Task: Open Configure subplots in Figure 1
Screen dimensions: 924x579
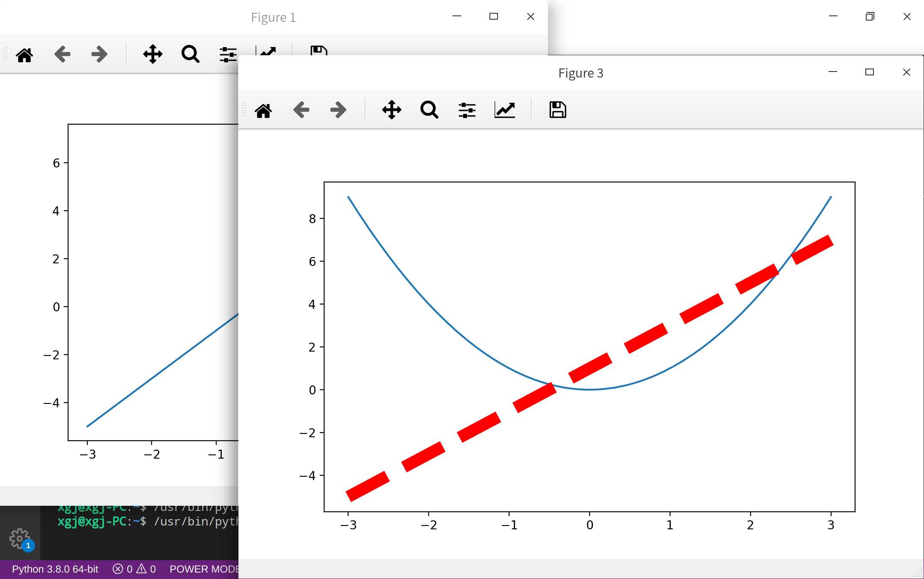Action: point(228,54)
